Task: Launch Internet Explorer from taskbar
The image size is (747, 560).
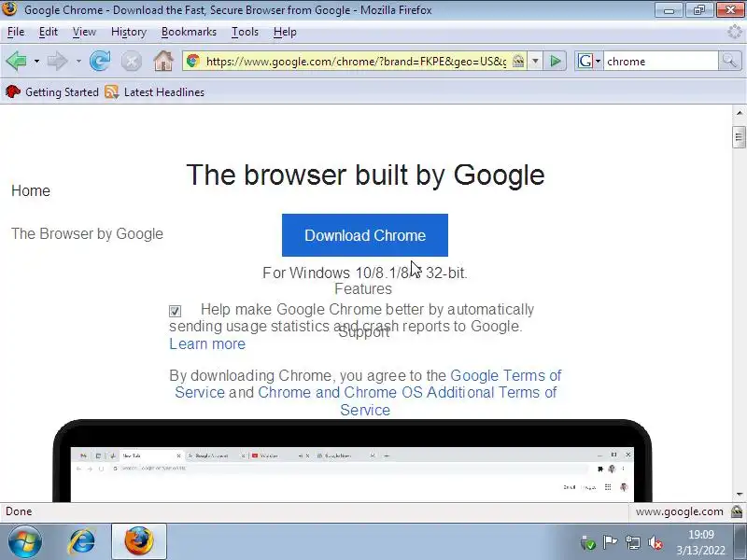Action: coord(81,542)
